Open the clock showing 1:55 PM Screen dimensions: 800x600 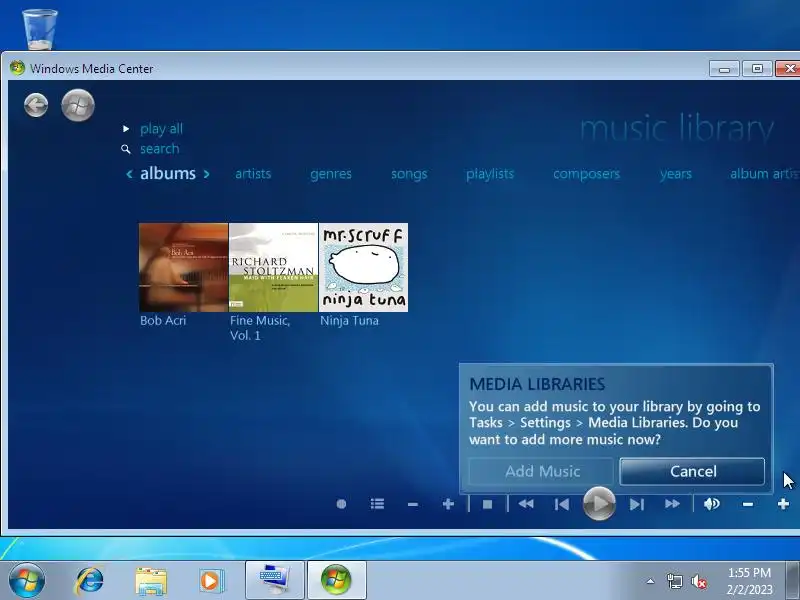click(749, 581)
